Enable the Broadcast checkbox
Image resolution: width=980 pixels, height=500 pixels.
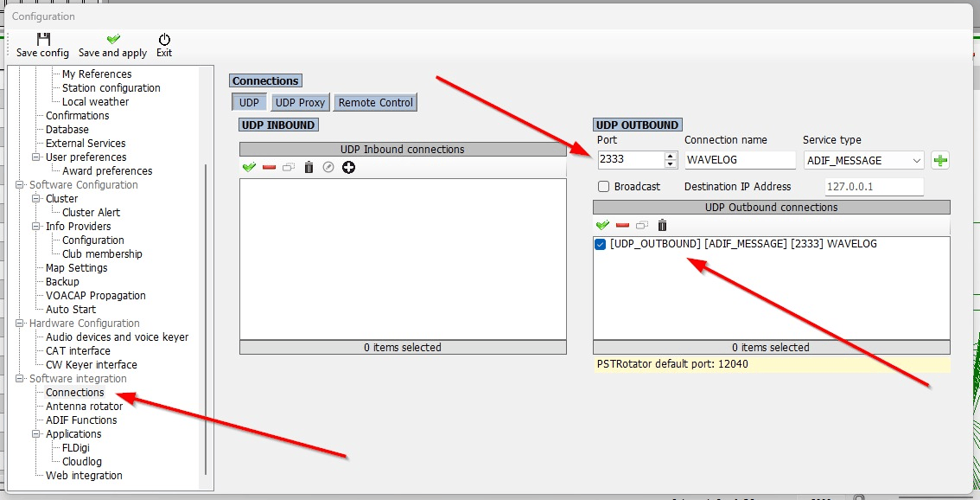click(x=603, y=187)
